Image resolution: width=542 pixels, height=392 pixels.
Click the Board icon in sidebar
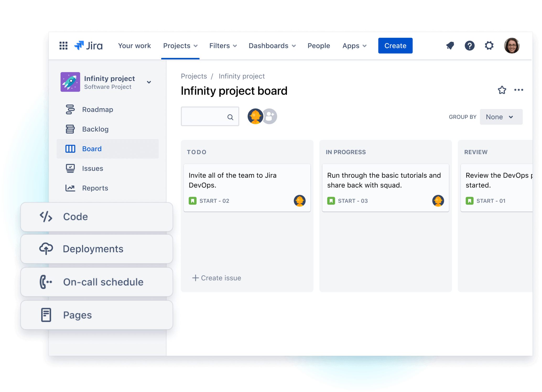(x=70, y=149)
